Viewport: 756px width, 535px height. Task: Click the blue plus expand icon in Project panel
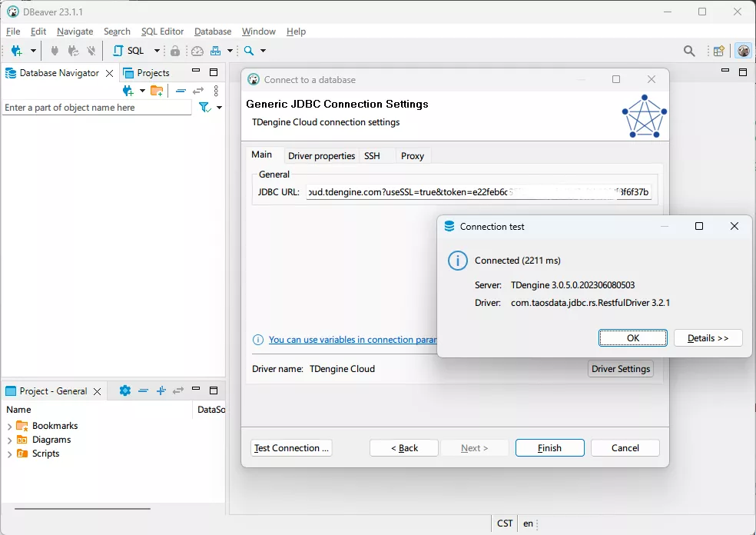coord(161,390)
